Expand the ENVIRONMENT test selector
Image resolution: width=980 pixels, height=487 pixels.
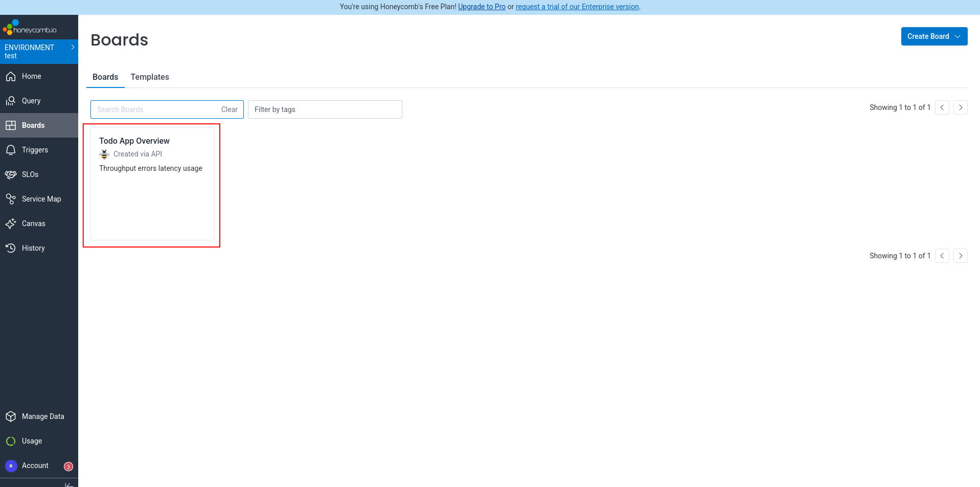pyautogui.click(x=39, y=52)
